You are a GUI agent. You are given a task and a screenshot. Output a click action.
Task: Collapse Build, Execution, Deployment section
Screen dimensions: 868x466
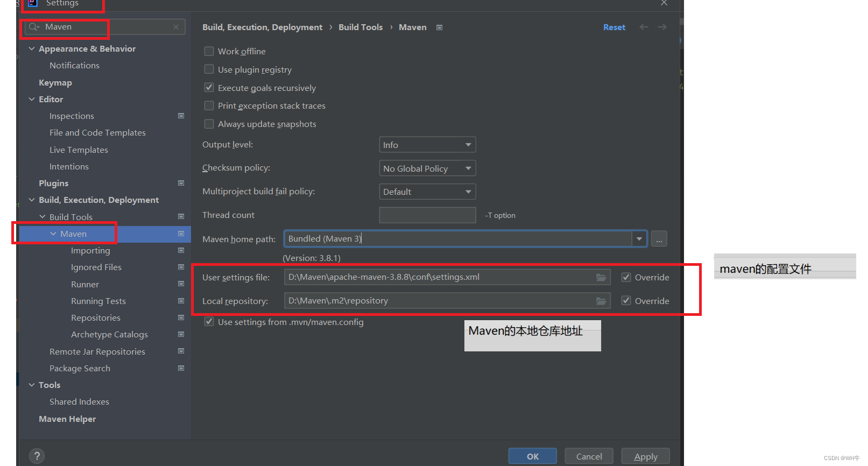pyautogui.click(x=32, y=200)
